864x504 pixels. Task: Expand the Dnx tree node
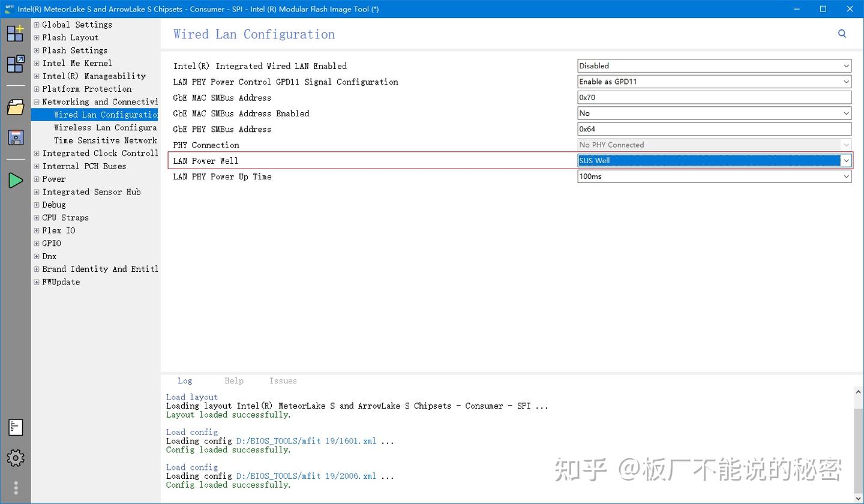[37, 256]
